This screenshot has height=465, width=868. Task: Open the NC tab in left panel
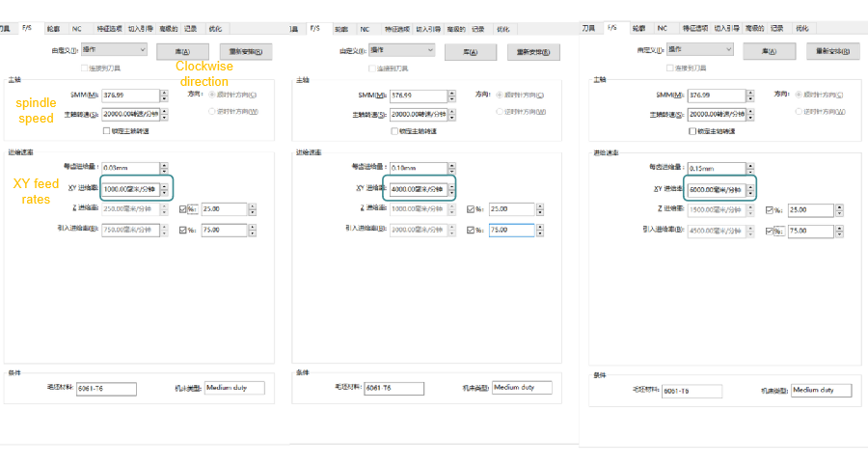[x=77, y=29]
